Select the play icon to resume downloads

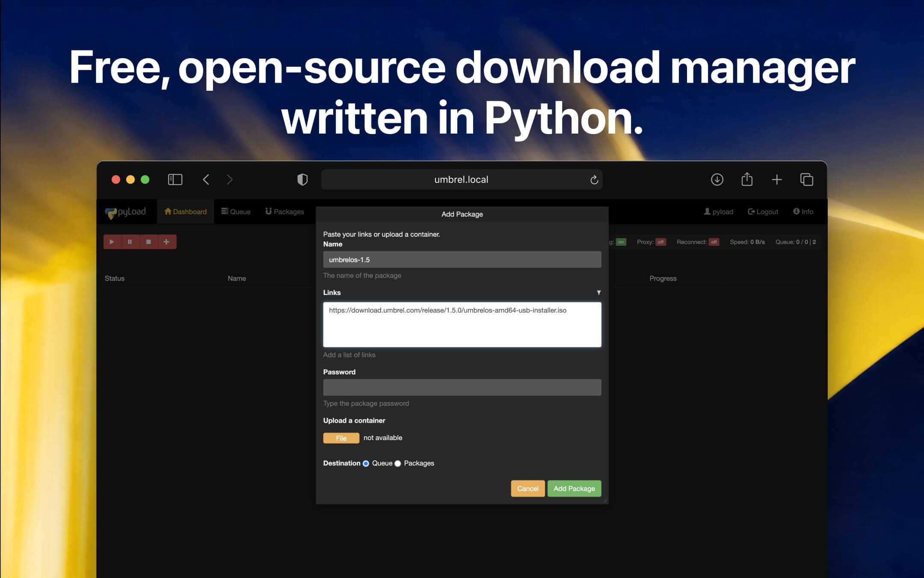pos(112,241)
